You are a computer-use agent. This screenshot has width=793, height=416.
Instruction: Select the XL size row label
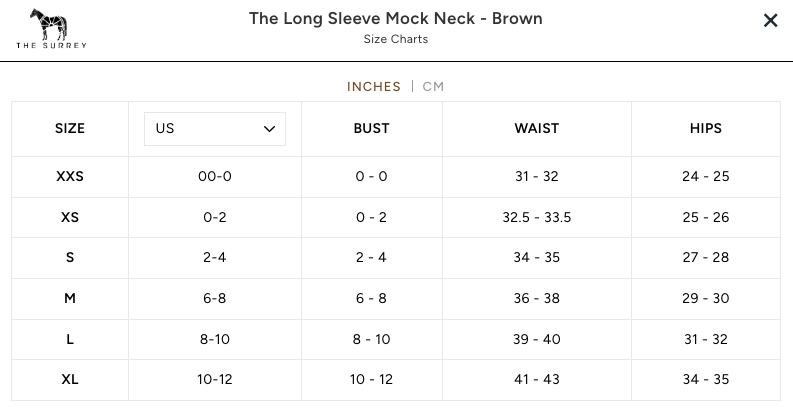coord(70,379)
